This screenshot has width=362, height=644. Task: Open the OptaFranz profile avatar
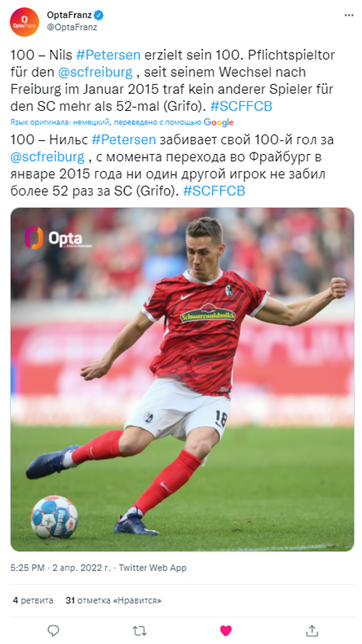24,22
